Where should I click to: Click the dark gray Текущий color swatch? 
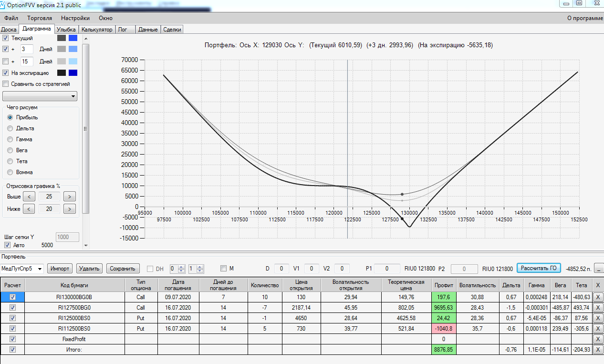[x=61, y=38]
